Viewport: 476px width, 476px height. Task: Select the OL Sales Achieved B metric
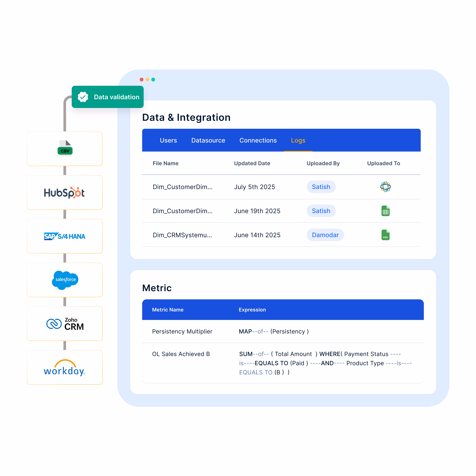click(181, 354)
